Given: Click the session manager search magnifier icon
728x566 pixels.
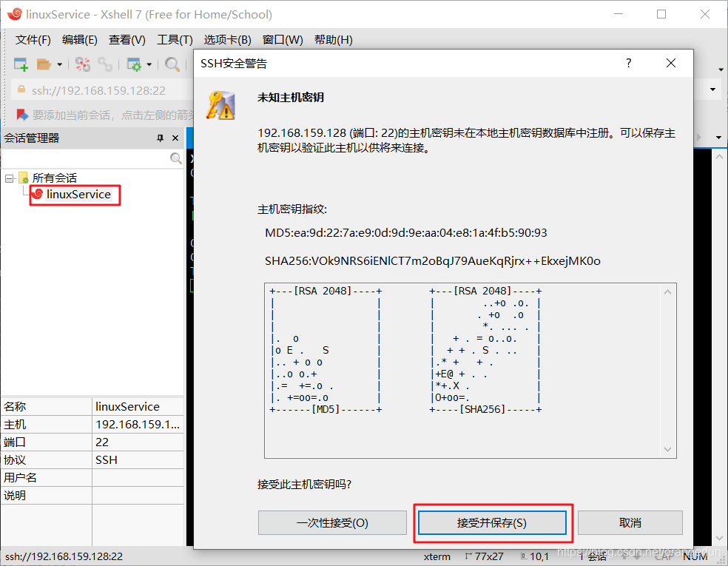Looking at the screenshot, I should pyautogui.click(x=176, y=158).
